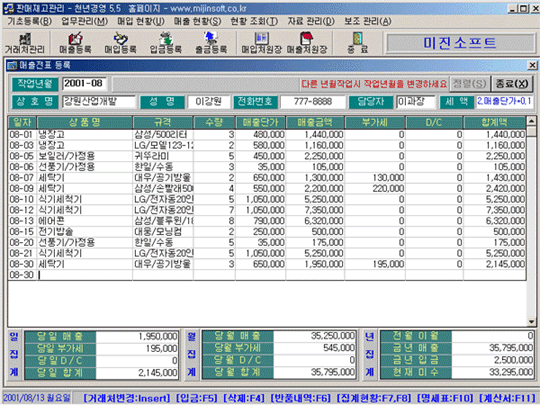The width and height of the screenshot is (540, 405).
Task: Select the 세액 option field
Action: click(504, 102)
